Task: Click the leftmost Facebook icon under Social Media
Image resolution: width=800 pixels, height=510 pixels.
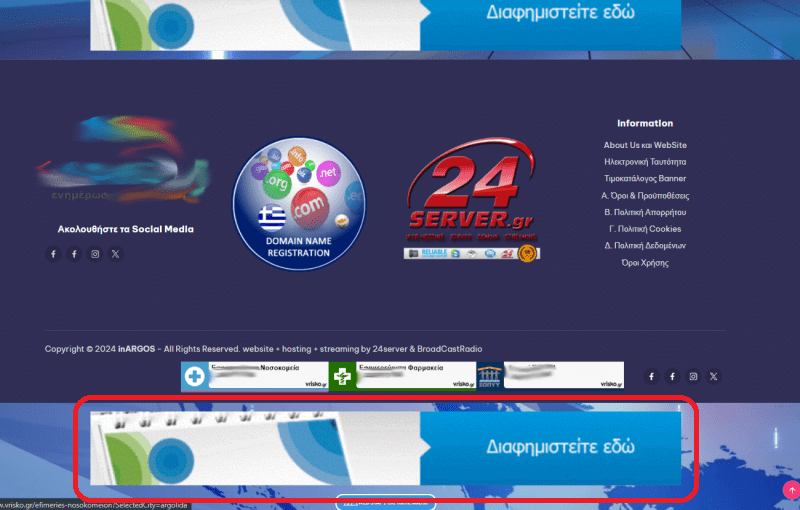Action: pyautogui.click(x=54, y=254)
